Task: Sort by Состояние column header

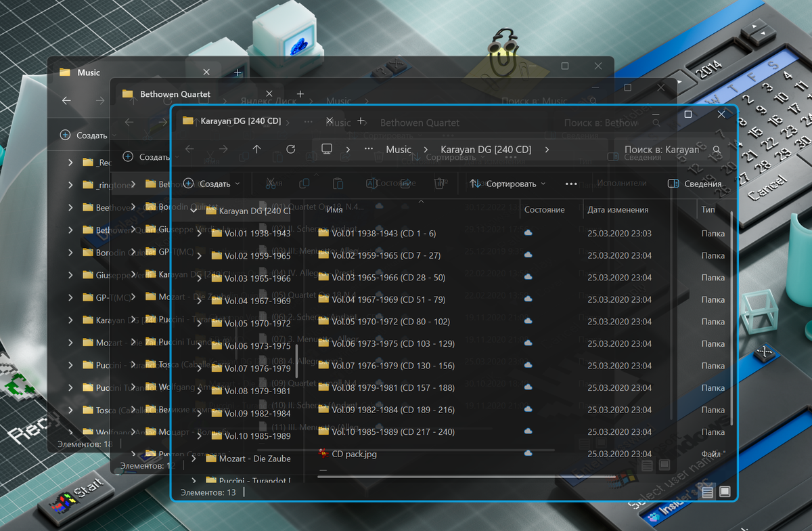Action: point(544,210)
